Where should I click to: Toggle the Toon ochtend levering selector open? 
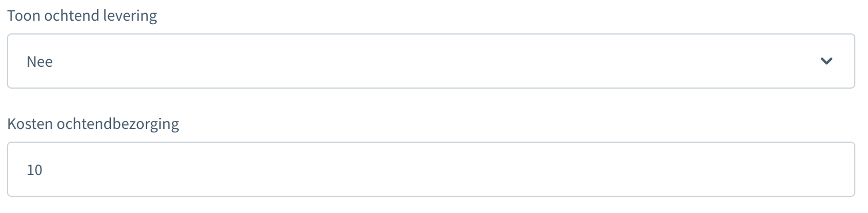click(x=431, y=61)
